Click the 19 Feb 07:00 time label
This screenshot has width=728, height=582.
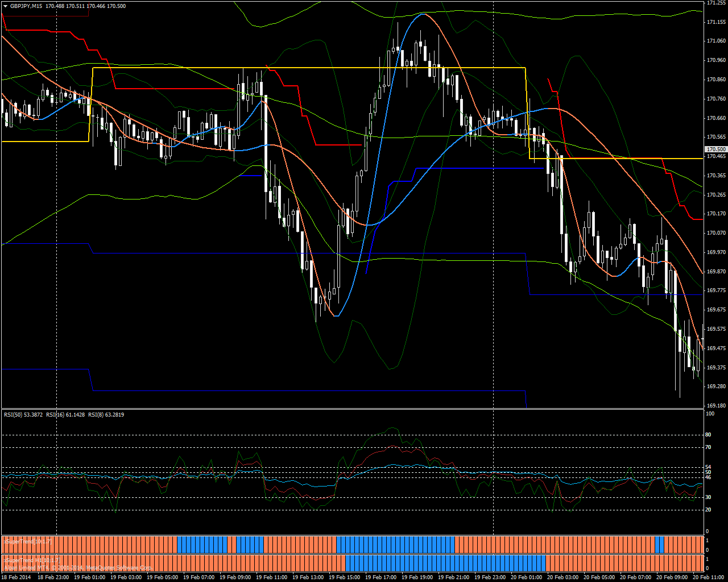pos(199,577)
